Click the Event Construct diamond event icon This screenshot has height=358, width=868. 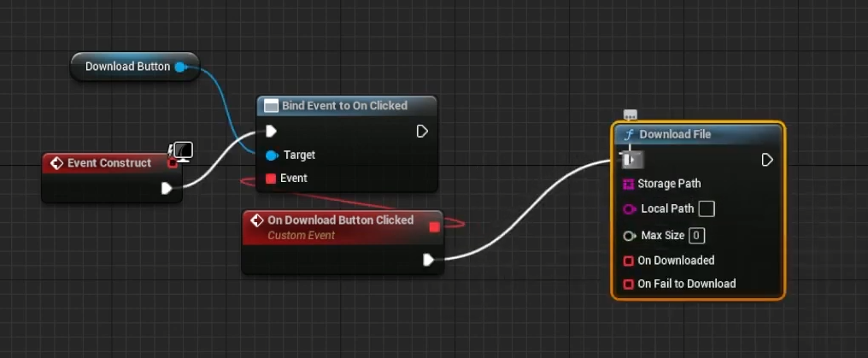(x=56, y=163)
